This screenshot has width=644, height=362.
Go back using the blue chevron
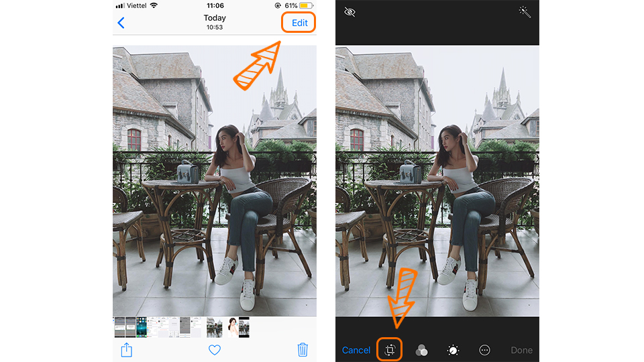coord(121,23)
